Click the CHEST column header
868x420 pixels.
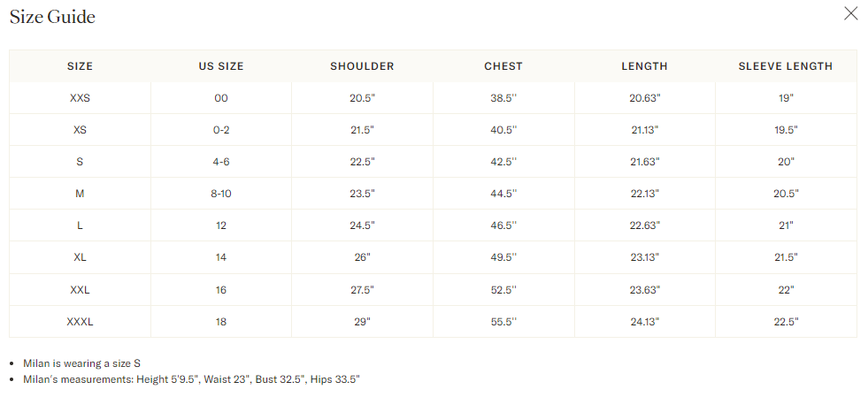(503, 66)
